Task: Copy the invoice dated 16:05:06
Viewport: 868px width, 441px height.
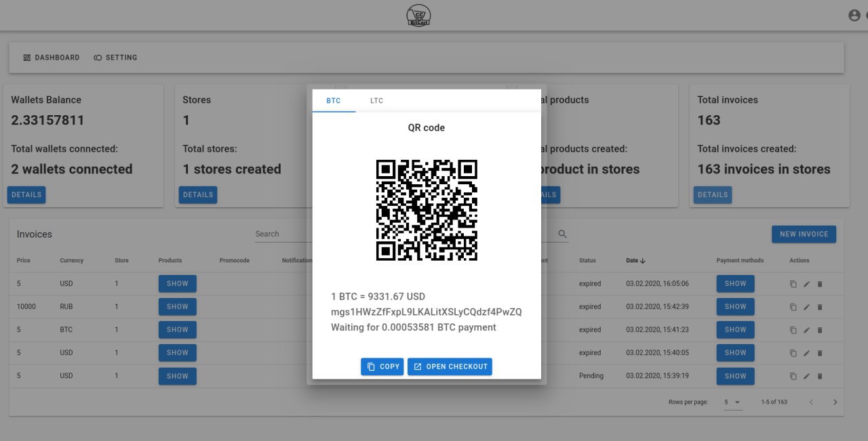Action: pos(793,284)
